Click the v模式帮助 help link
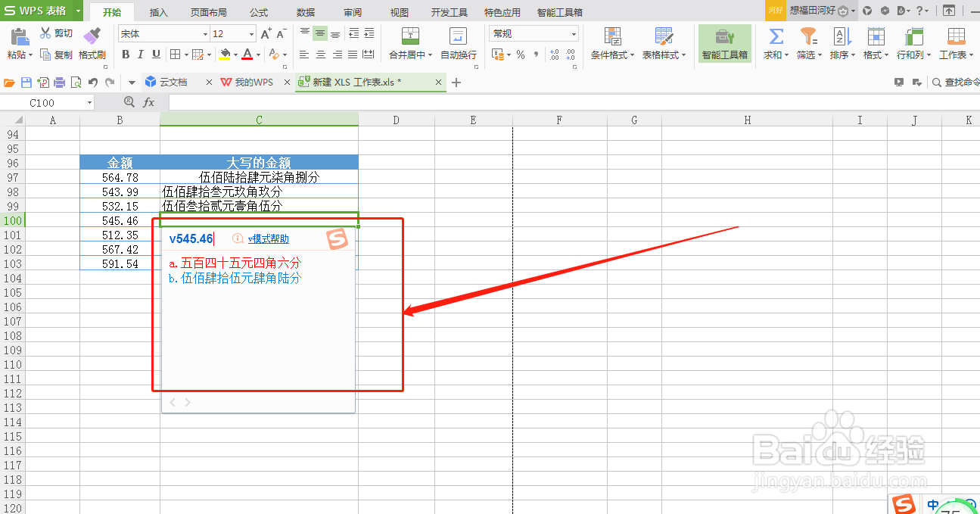This screenshot has height=514, width=980. pyautogui.click(x=267, y=238)
